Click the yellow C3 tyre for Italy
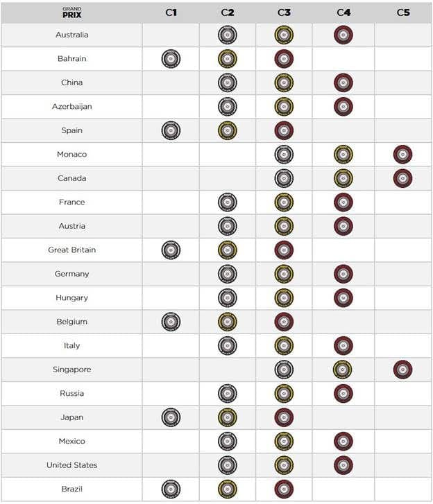 [284, 345]
